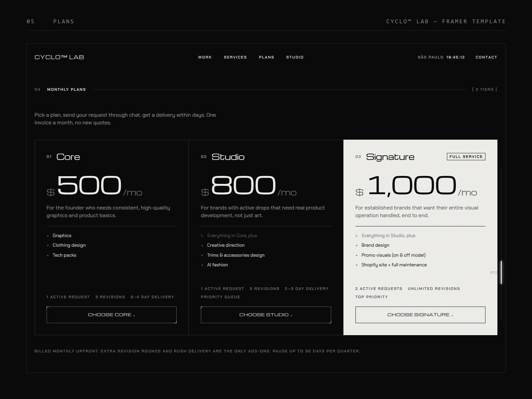This screenshot has height=399, width=532.
Task: Click the Core plan title
Action: tap(68, 157)
